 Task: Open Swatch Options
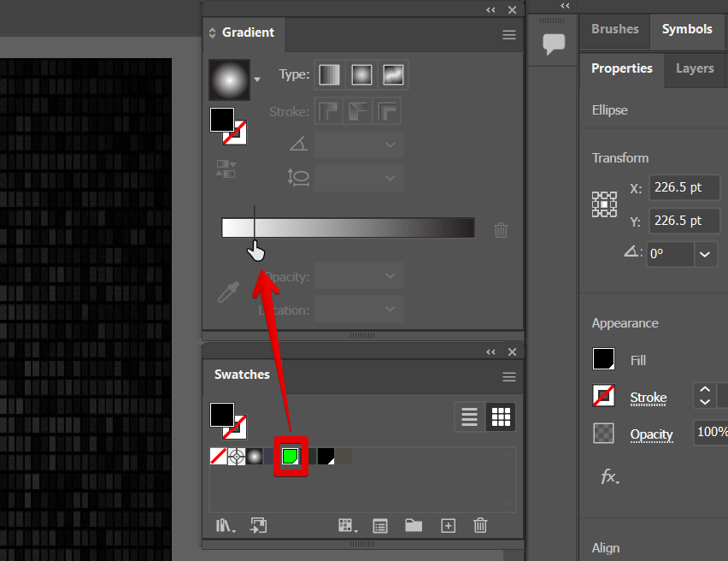point(380,526)
